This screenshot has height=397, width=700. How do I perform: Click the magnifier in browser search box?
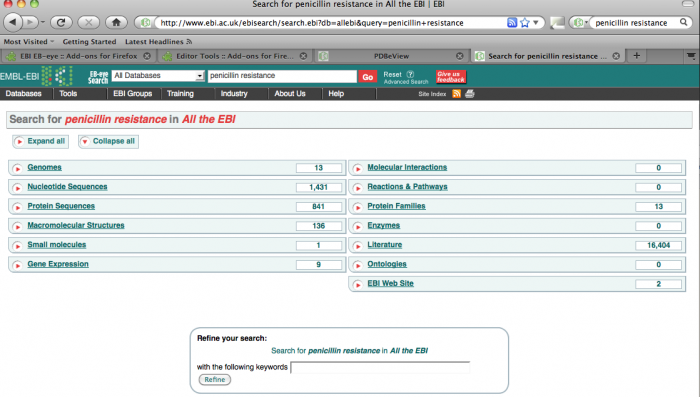(x=683, y=22)
